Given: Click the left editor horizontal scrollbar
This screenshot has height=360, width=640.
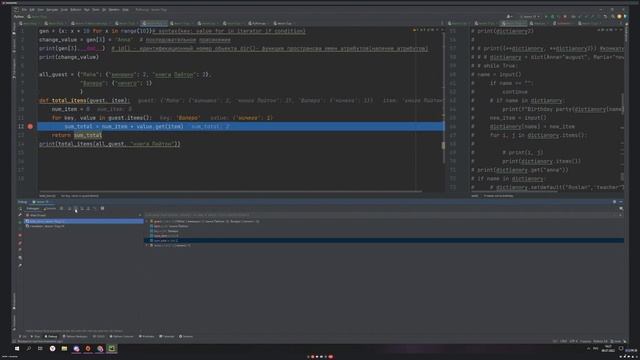Looking at the screenshot, I should click(231, 191).
